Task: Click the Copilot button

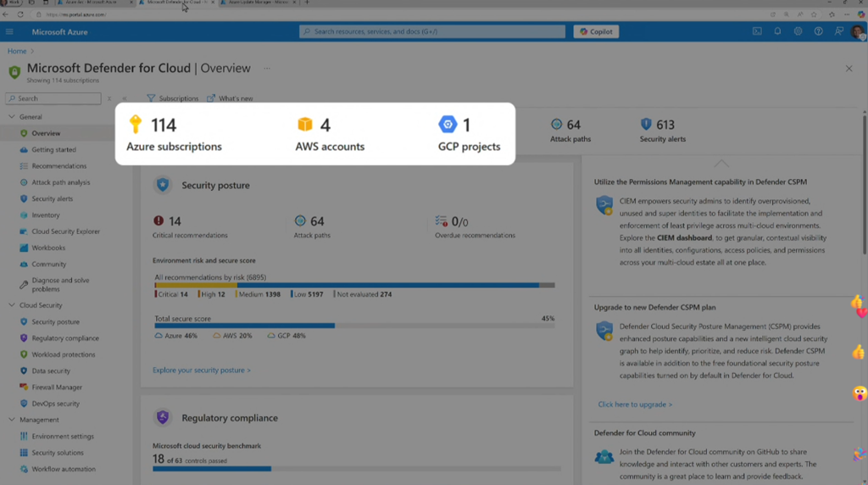Action: point(596,31)
